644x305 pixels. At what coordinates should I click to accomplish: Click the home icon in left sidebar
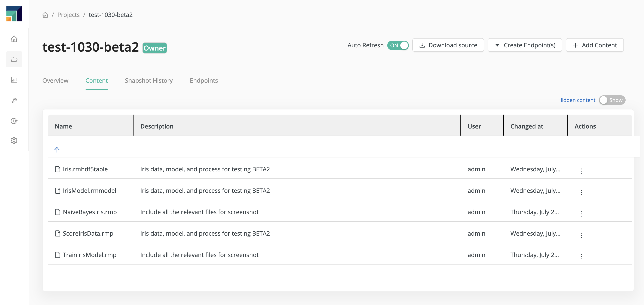(14, 39)
